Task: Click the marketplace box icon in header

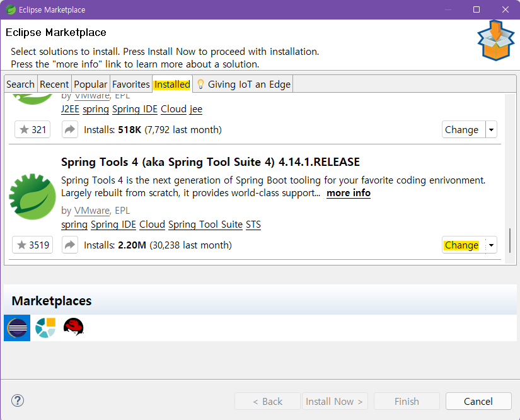Action: 496,41
